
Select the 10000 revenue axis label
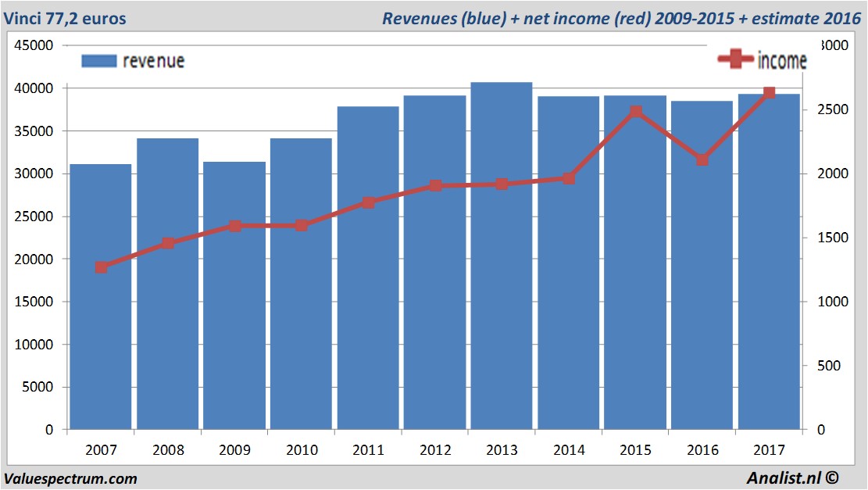click(34, 345)
